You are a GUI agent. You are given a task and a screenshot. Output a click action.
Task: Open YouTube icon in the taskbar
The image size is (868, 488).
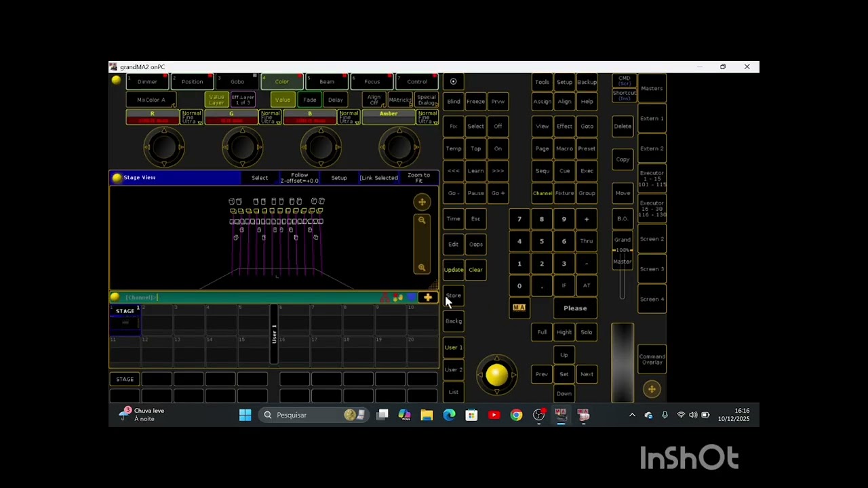click(494, 415)
